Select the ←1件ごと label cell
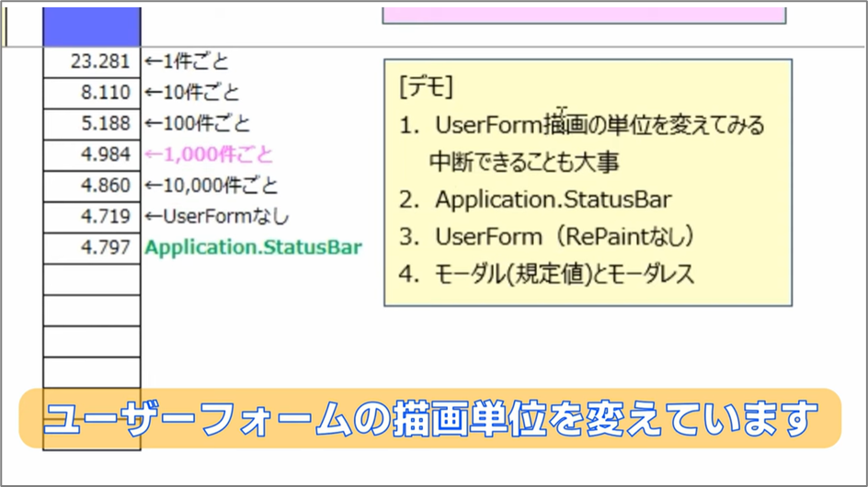The image size is (868, 487). [x=187, y=62]
